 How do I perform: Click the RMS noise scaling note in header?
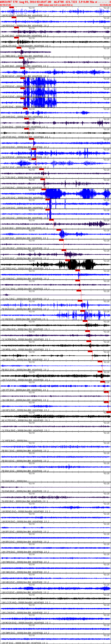coord(55,5)
